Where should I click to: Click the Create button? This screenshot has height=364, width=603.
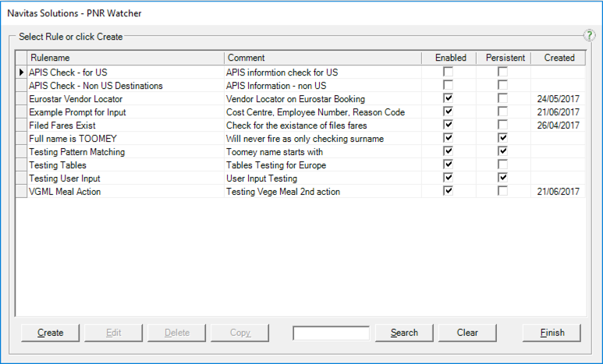(x=51, y=333)
